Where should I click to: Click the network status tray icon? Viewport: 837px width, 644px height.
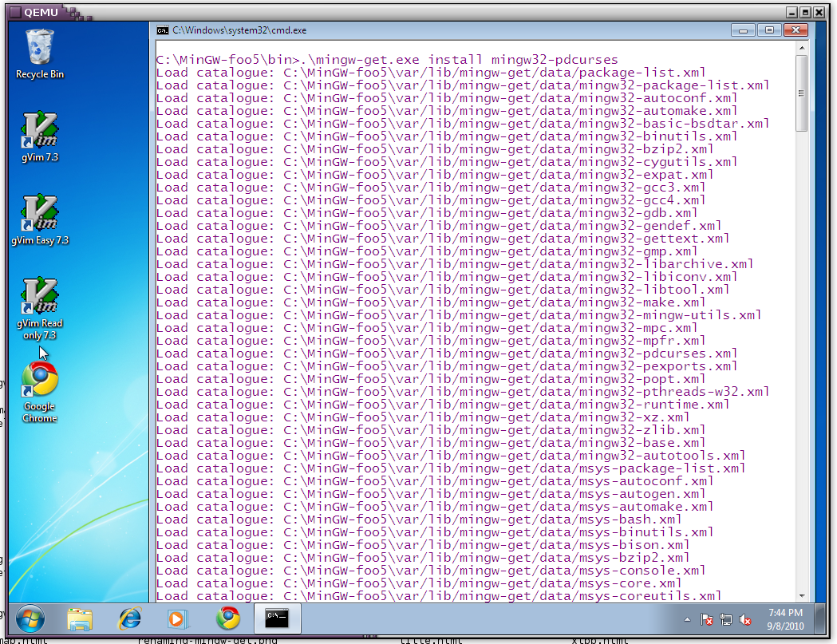(x=726, y=619)
